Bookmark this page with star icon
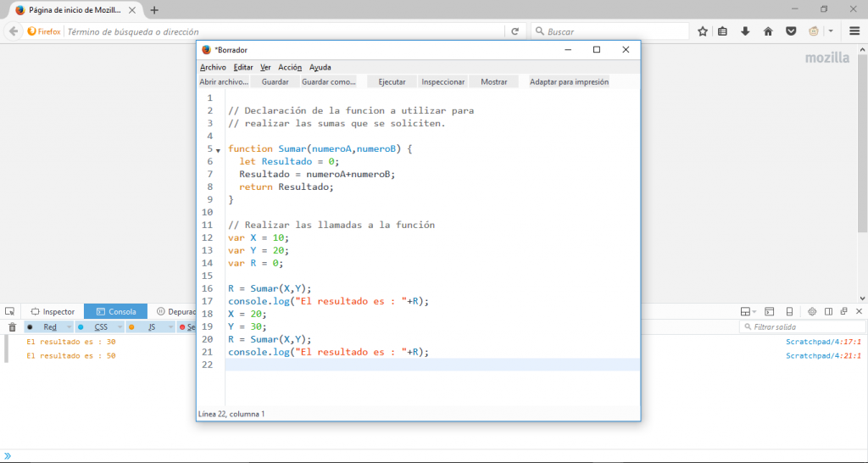Viewport: 868px width, 463px height. 703,31
